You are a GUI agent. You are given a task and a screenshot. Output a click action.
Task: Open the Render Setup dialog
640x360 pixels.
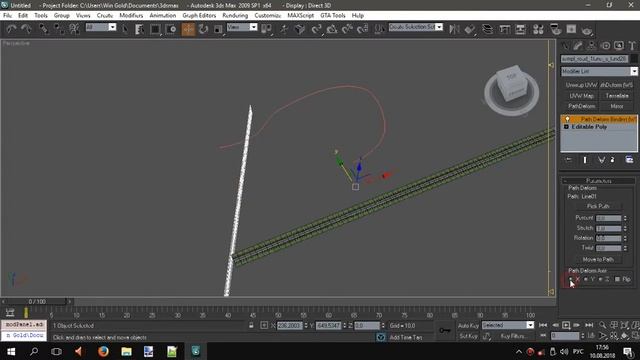pyautogui.click(x=556, y=29)
